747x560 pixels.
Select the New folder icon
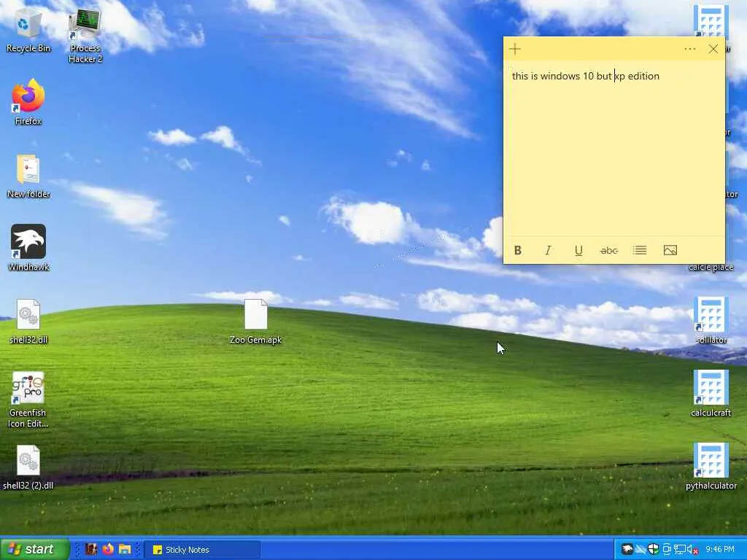coord(28,176)
